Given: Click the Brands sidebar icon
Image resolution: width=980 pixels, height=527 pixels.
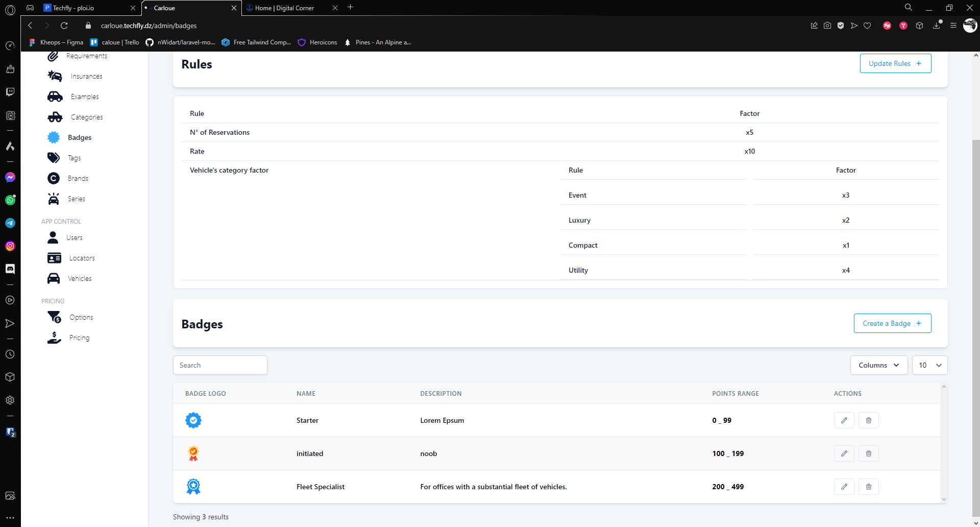Looking at the screenshot, I should 54,178.
